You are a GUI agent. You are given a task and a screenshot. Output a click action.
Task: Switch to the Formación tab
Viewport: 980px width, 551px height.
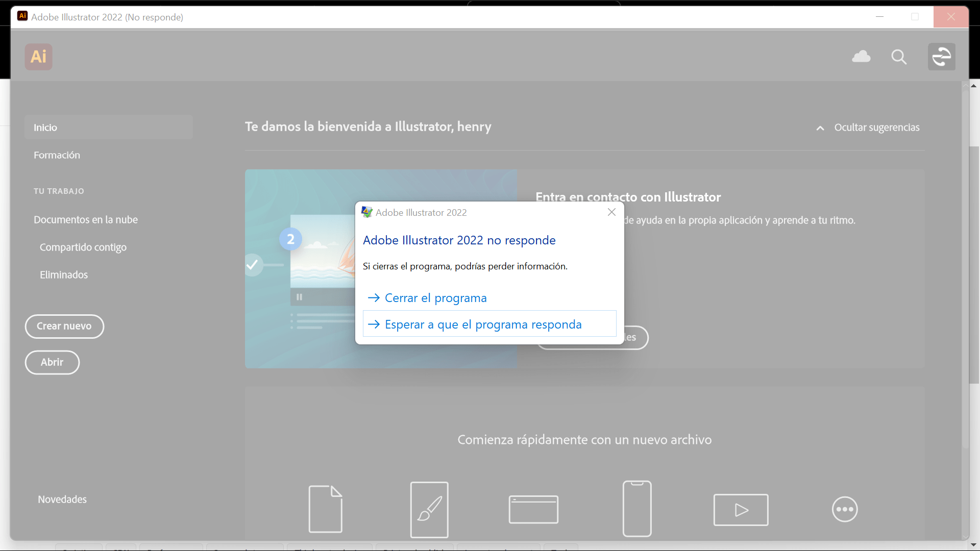coord(57,155)
